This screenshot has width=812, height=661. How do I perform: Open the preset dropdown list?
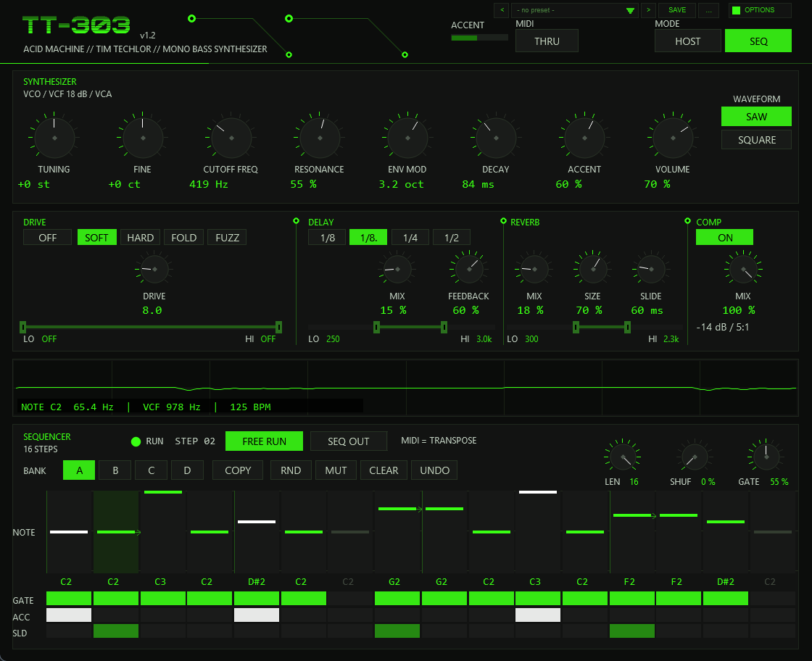(x=574, y=10)
